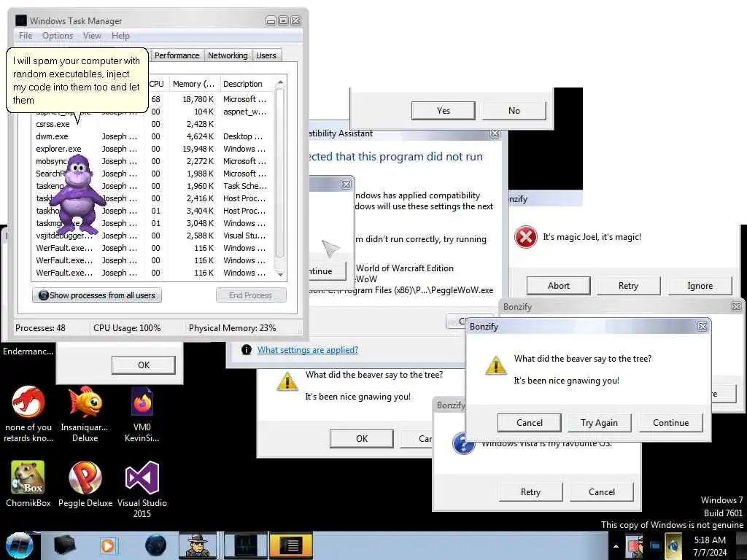Screen dimensions: 747x560
Task: Open Windows Media Player from the taskbar
Action: [108, 545]
